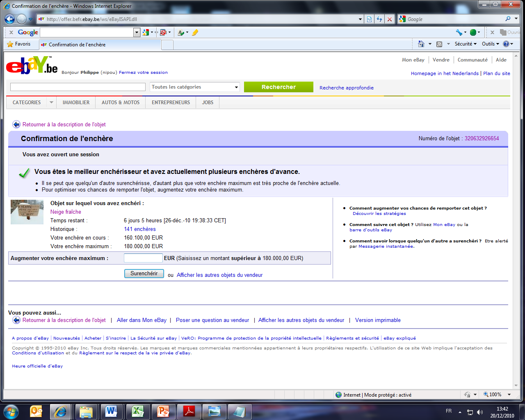Screen dimensions: 525x420
Task: Refresh the page with the refresh icon
Action: [x=379, y=19]
